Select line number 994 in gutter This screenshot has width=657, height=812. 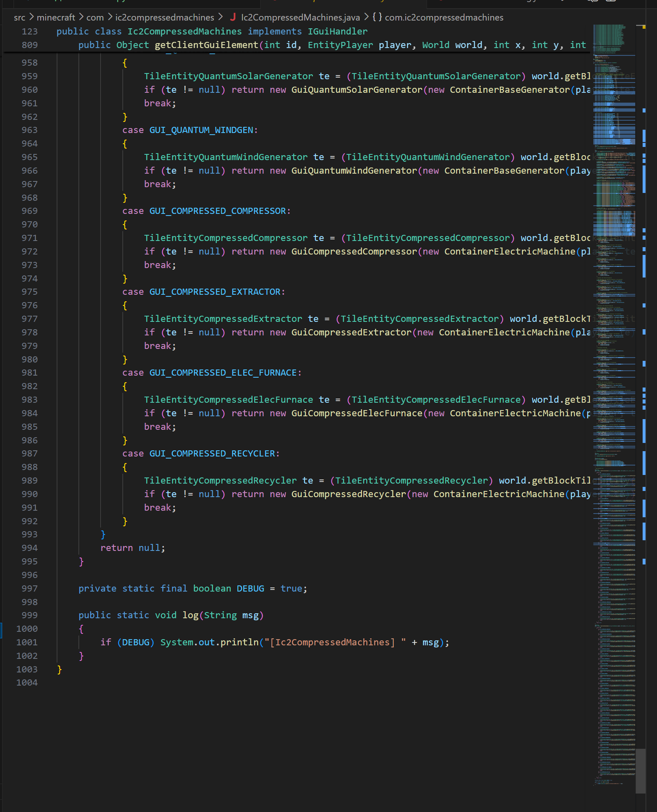pos(30,548)
